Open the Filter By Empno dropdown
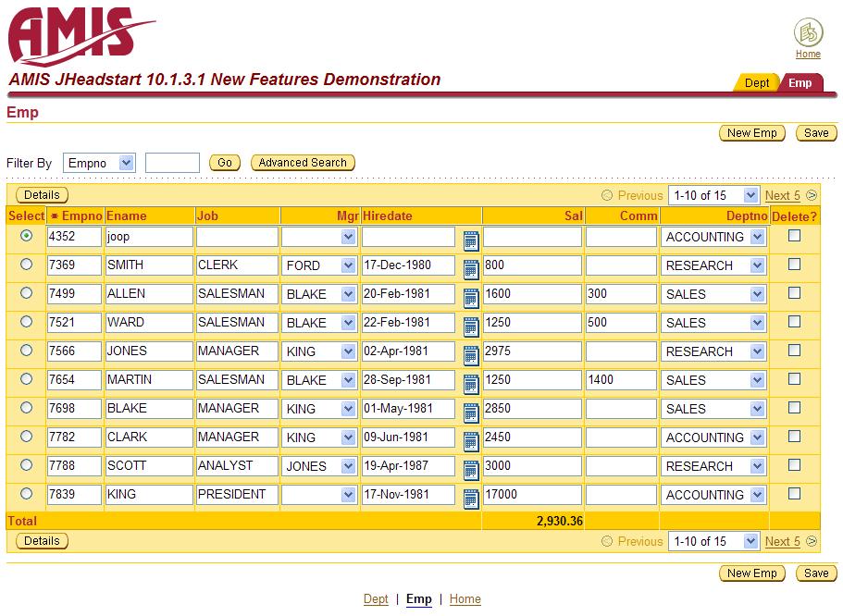This screenshot has width=843, height=616. (x=100, y=163)
